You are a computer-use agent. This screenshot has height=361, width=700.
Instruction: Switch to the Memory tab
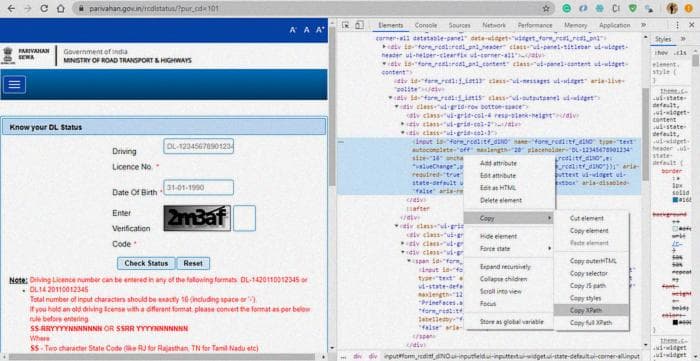(575, 25)
